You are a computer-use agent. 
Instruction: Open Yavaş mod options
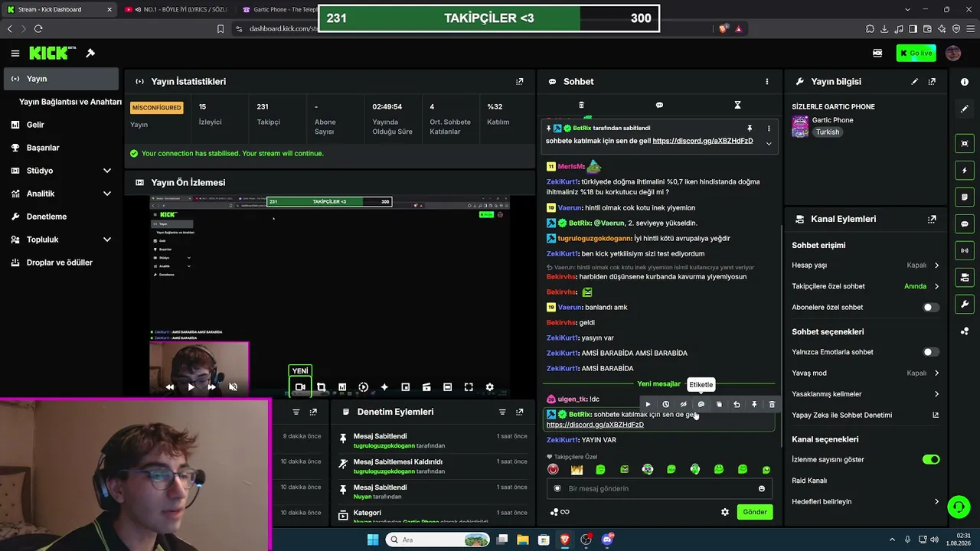[x=865, y=373]
